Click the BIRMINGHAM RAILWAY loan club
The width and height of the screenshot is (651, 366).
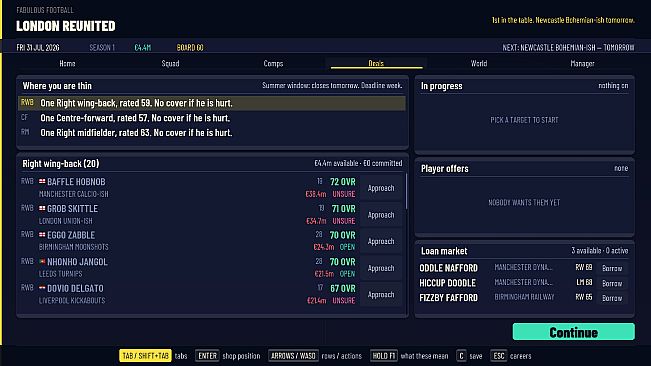click(524, 297)
